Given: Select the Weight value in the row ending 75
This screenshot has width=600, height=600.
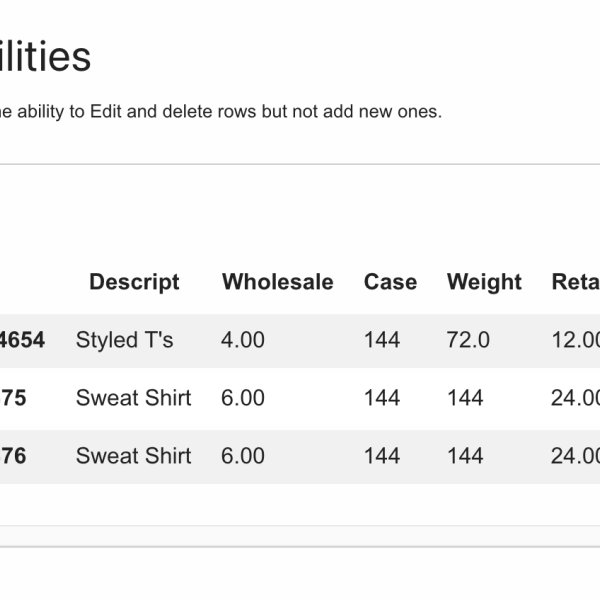Looking at the screenshot, I should 465,398.
